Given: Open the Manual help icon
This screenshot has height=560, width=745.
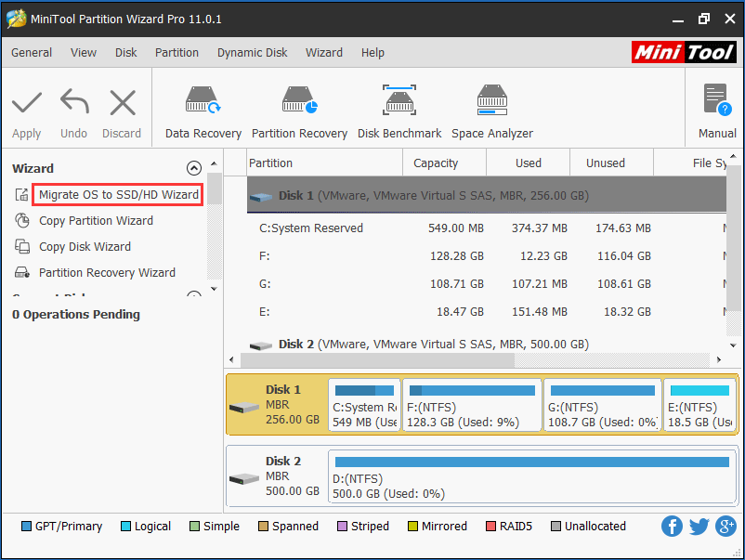Looking at the screenshot, I should [x=717, y=99].
